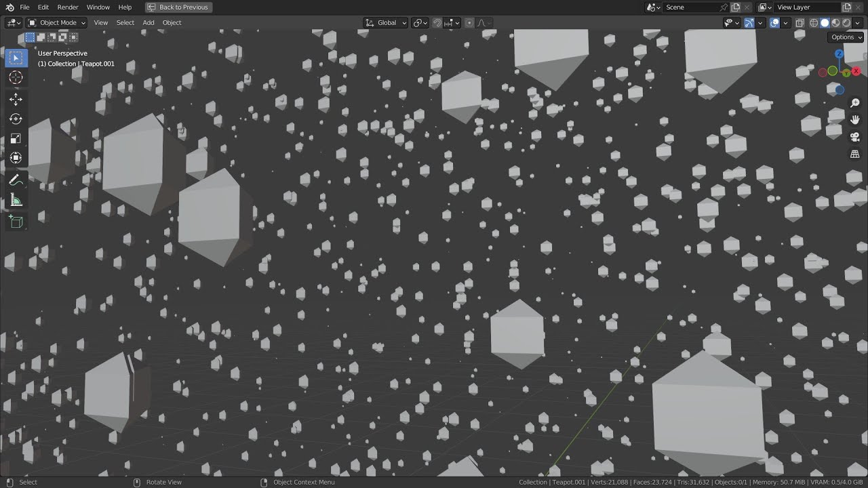This screenshot has width=868, height=488.
Task: Open the Options dropdown
Action: click(845, 37)
